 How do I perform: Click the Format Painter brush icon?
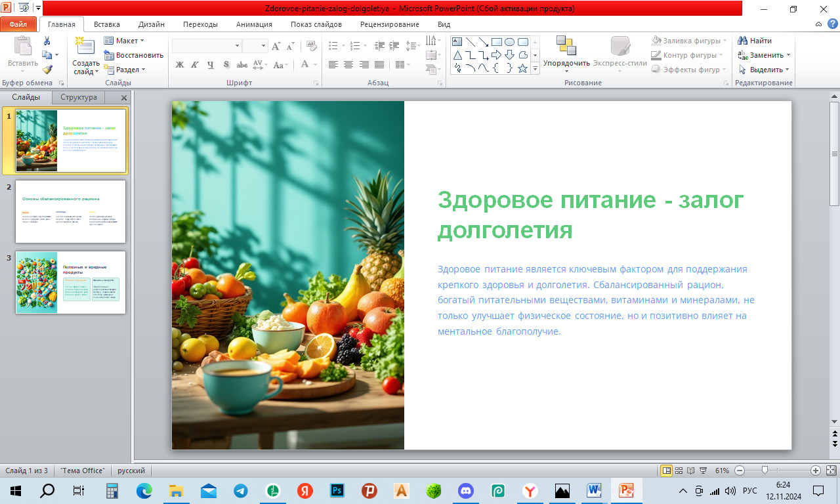(47, 70)
